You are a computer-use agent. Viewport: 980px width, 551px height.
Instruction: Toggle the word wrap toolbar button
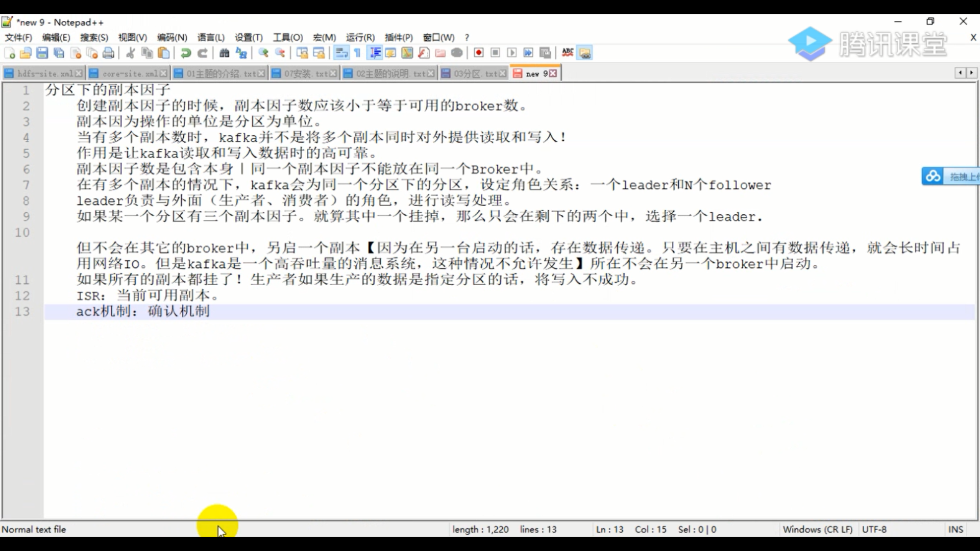coord(341,53)
